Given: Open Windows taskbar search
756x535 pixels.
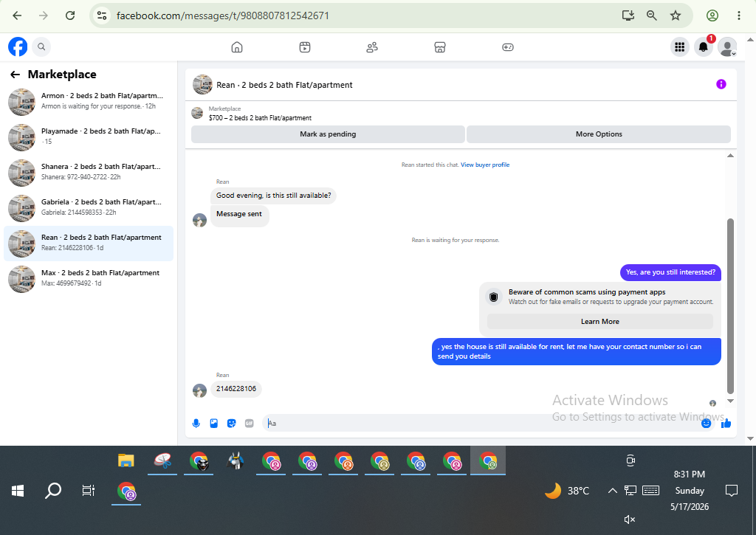Looking at the screenshot, I should (x=53, y=491).
